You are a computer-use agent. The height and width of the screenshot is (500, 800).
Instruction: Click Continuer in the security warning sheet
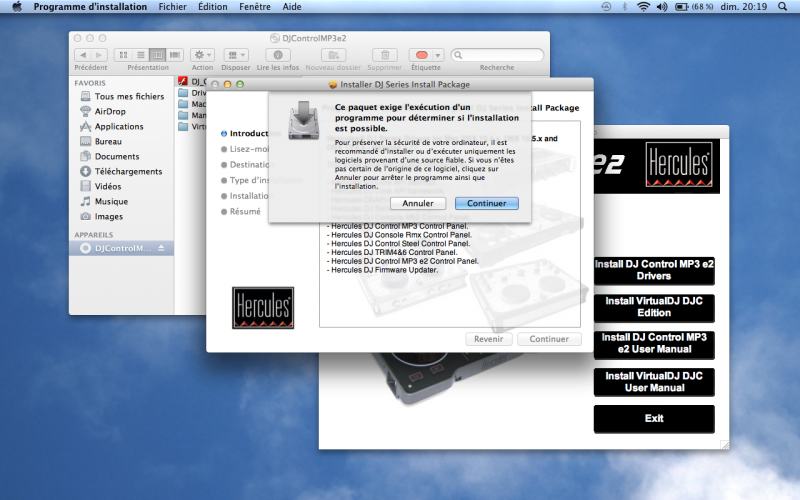486,203
